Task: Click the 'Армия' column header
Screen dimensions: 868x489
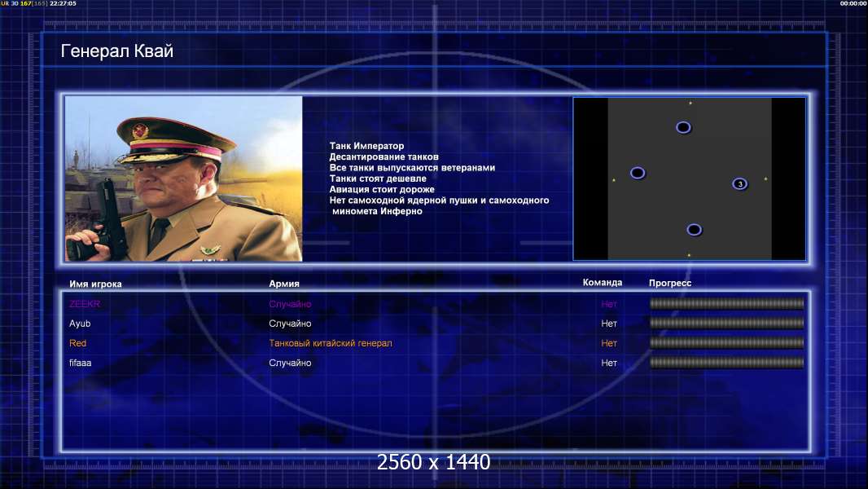Action: pos(284,284)
